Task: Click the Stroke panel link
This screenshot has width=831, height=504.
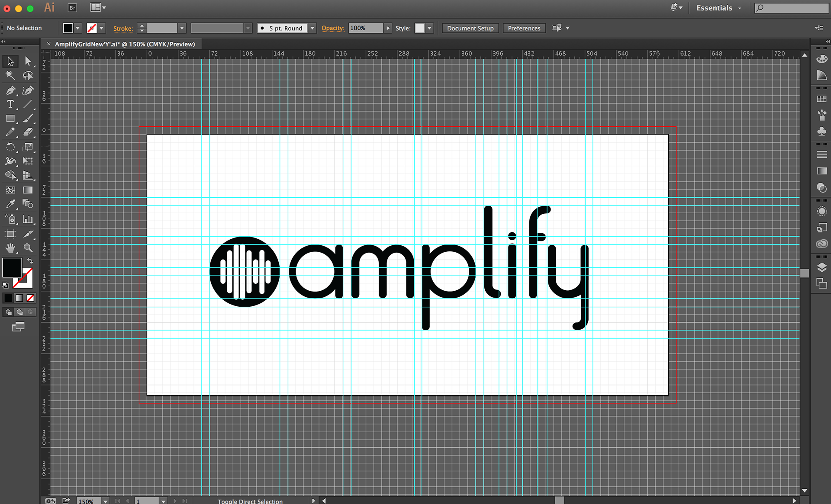Action: click(x=123, y=29)
